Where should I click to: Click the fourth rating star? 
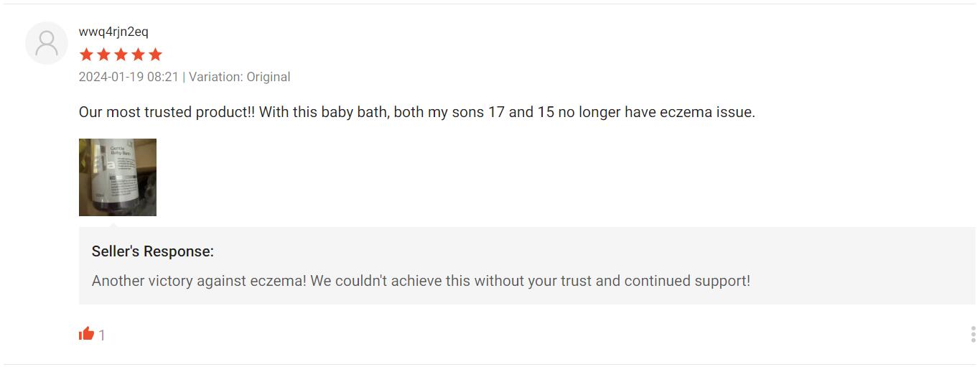(x=138, y=55)
